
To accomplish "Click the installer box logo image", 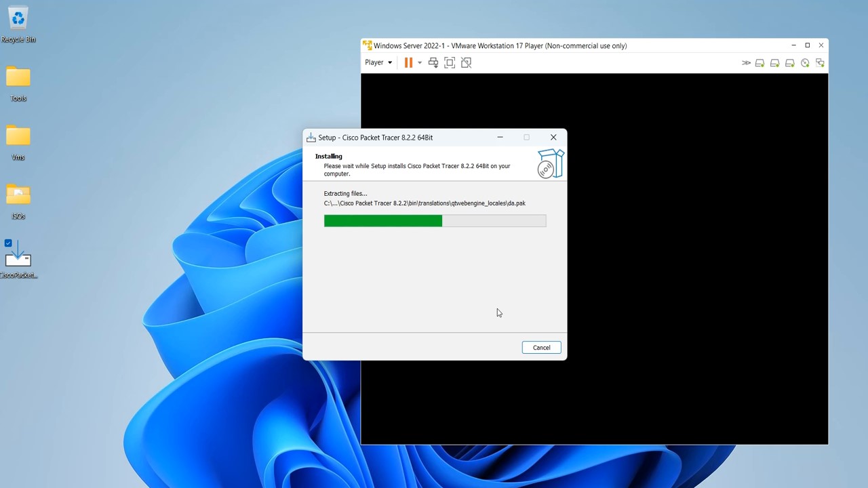I will (551, 164).
